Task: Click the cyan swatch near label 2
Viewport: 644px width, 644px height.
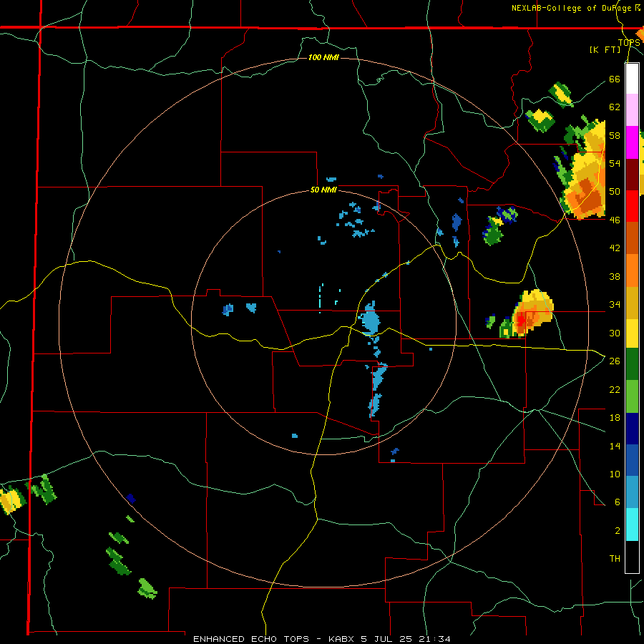Action: pos(632,525)
